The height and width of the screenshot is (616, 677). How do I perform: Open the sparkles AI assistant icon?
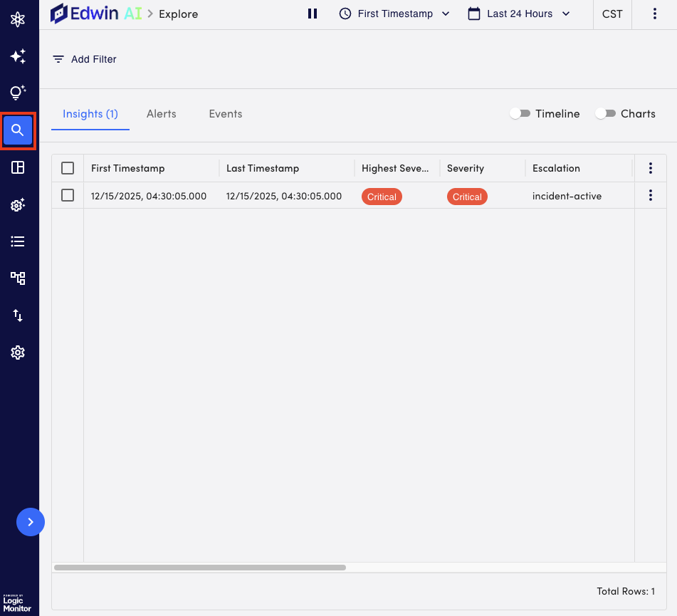(18, 56)
